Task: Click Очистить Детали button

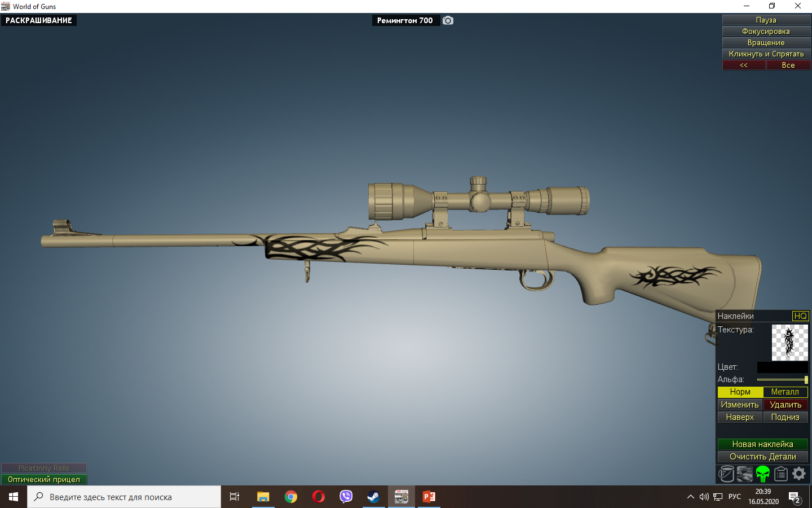Action: click(x=762, y=457)
